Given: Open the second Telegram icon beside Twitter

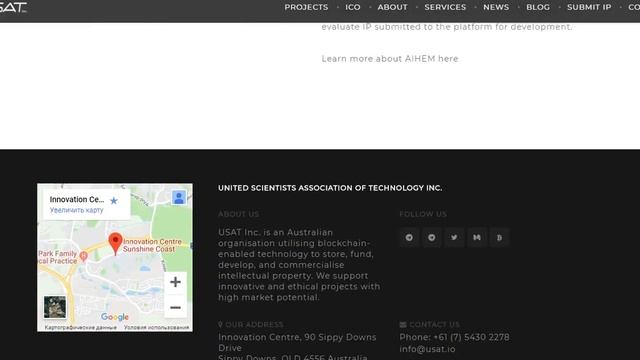Looking at the screenshot, I should [x=431, y=238].
